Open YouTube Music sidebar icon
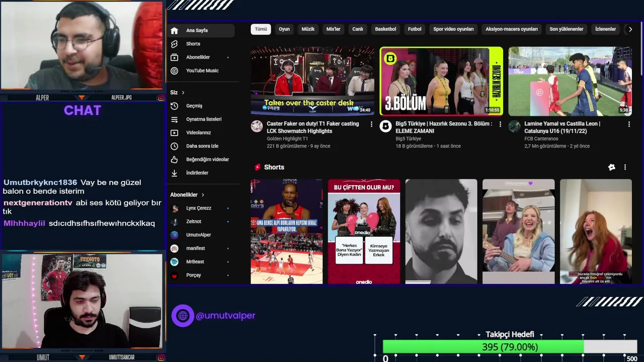 pos(174,71)
